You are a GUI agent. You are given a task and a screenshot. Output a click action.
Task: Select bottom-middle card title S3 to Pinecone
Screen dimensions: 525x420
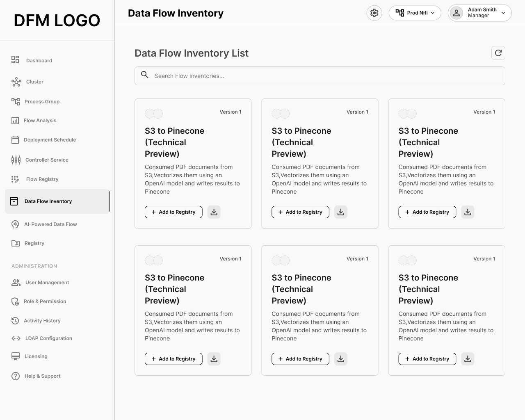[301, 289]
